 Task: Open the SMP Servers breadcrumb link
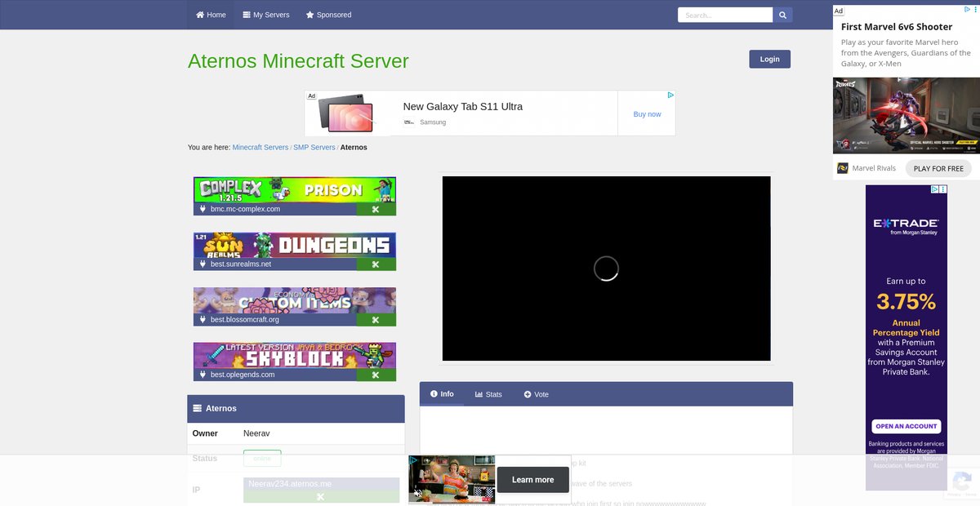[314, 148]
